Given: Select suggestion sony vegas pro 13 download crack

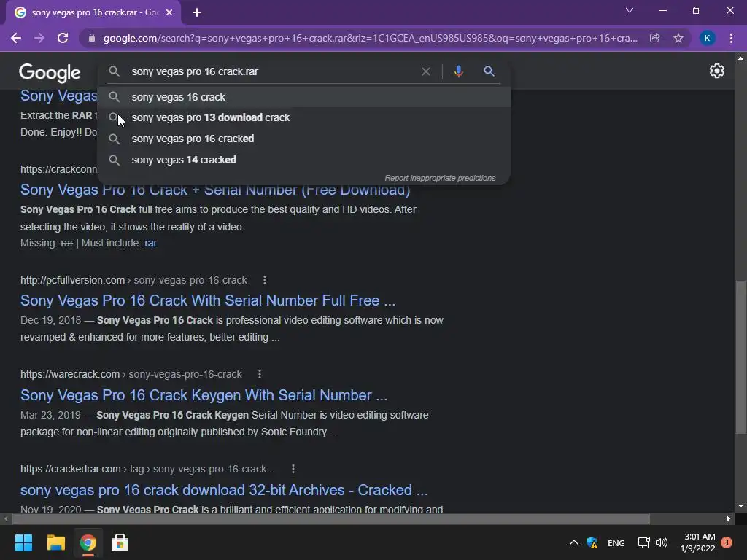Looking at the screenshot, I should click(x=304, y=117).
